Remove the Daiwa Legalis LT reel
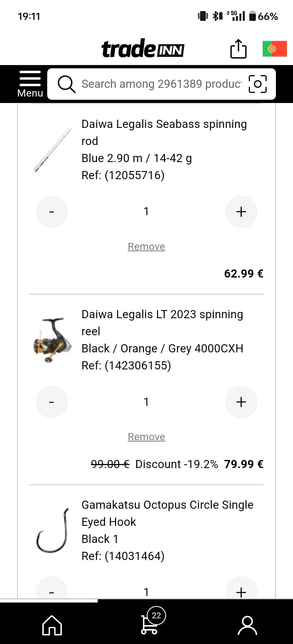 [x=146, y=437]
